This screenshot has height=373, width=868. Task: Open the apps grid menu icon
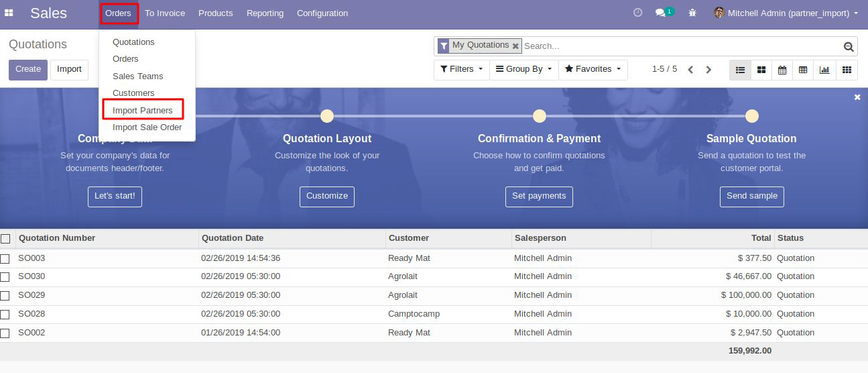[9, 13]
